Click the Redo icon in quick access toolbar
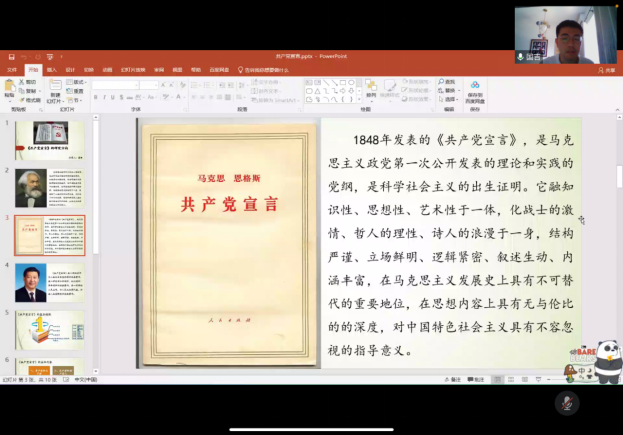Viewport: 623px width, 435px height. [x=38, y=57]
